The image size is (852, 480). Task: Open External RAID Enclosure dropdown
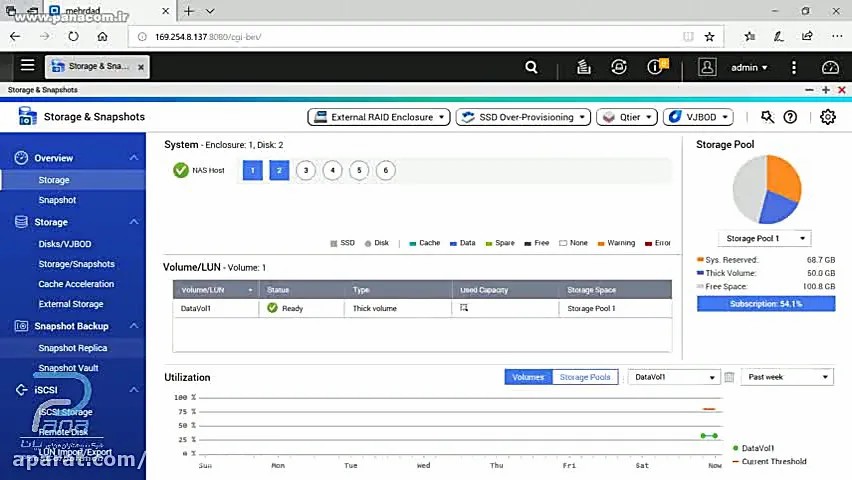(379, 117)
